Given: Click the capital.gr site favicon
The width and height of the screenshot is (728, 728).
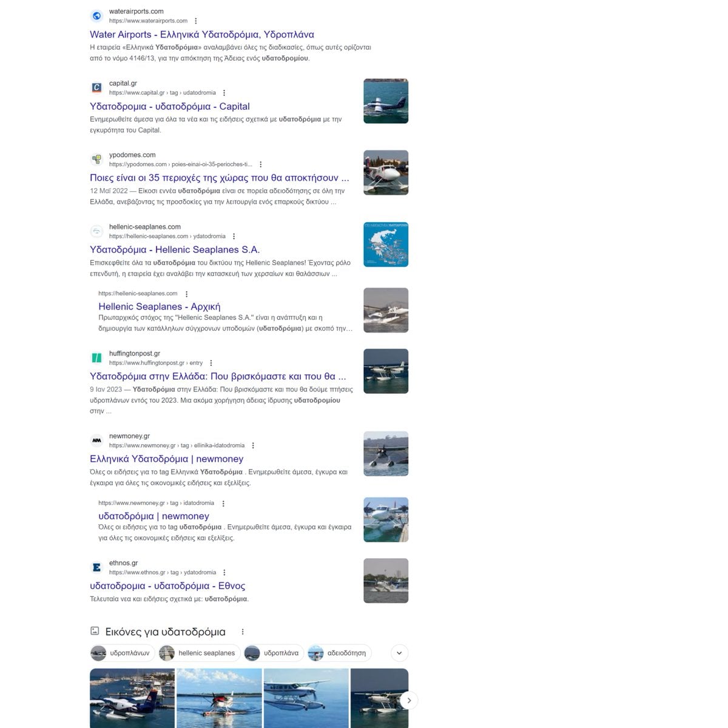Looking at the screenshot, I should [96, 88].
